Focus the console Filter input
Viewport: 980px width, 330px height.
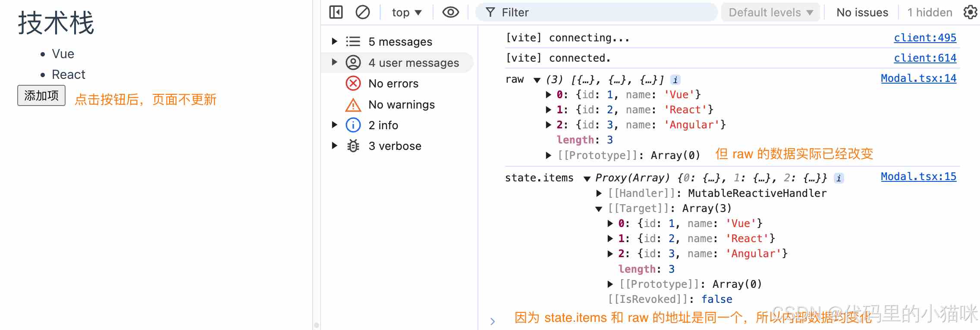pyautogui.click(x=597, y=12)
